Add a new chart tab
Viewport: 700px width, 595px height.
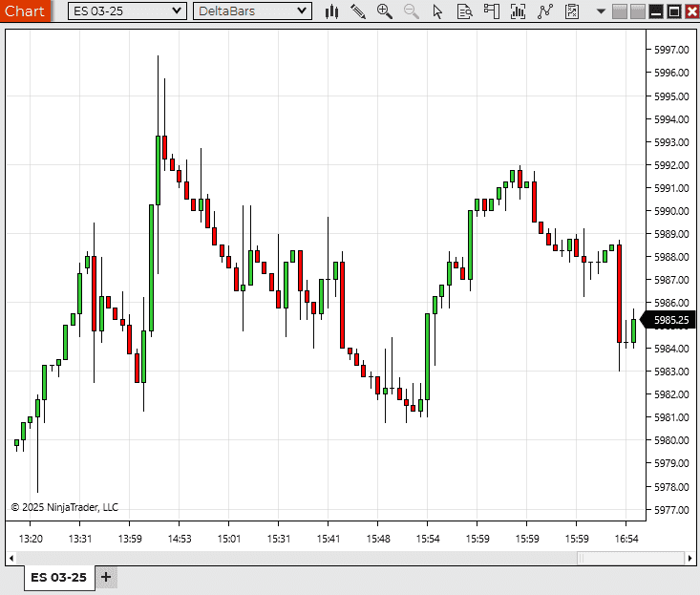pos(106,577)
